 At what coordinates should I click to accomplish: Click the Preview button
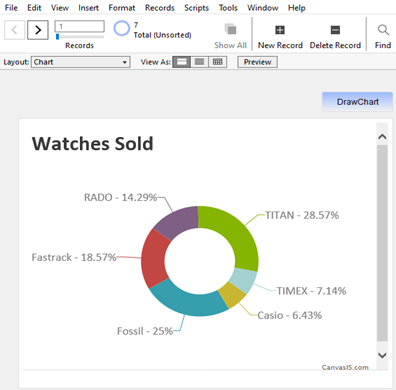257,62
